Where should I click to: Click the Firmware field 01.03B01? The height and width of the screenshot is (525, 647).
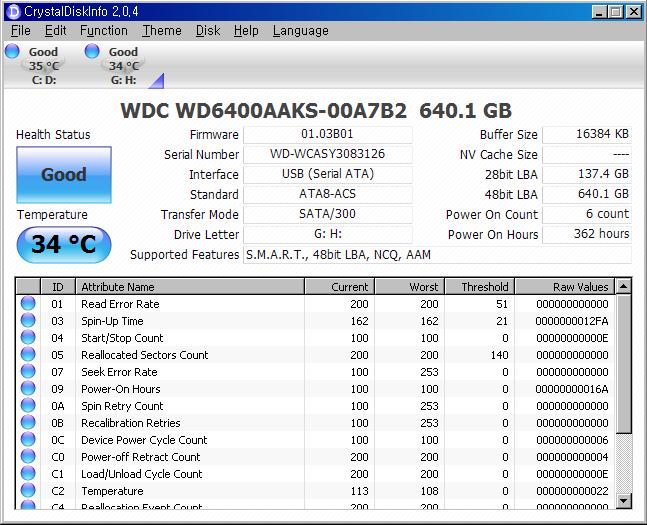point(328,135)
